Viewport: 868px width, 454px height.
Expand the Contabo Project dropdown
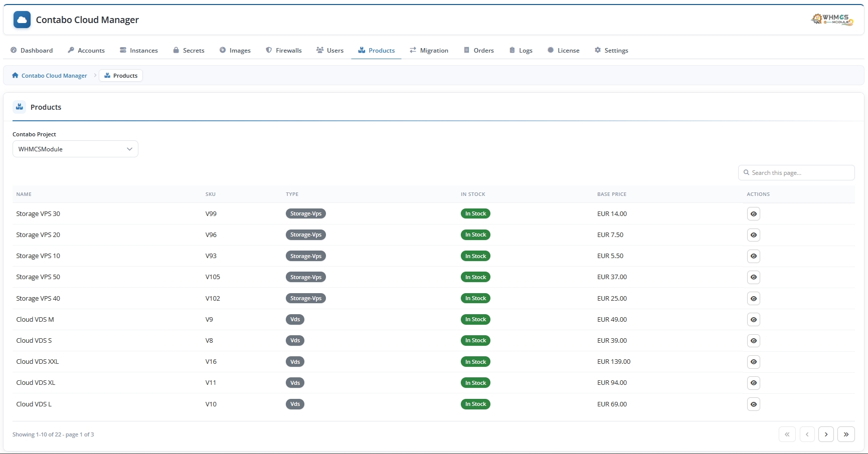pos(75,149)
